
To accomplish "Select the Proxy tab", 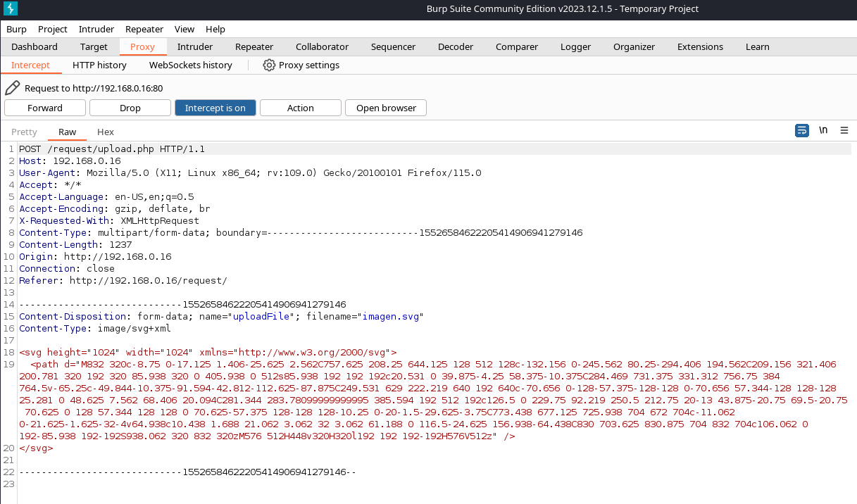I will 142,46.
